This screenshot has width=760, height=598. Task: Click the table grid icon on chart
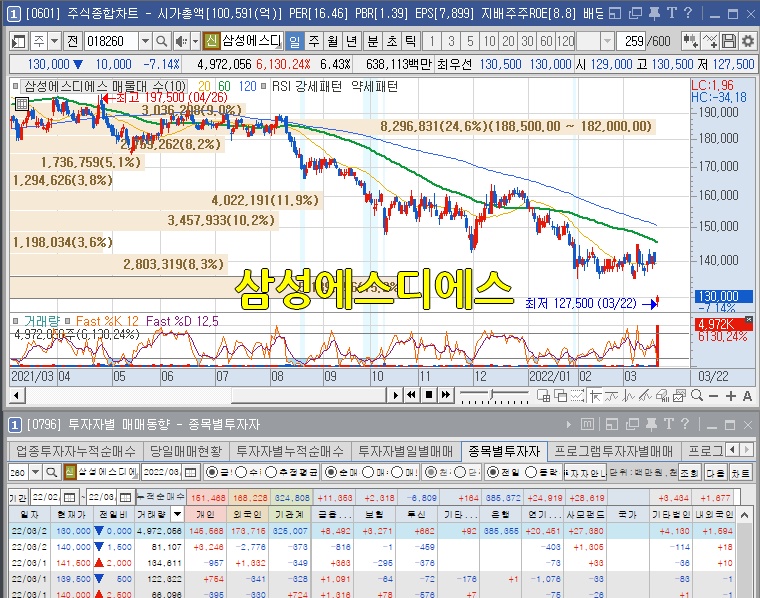[x=21, y=104]
